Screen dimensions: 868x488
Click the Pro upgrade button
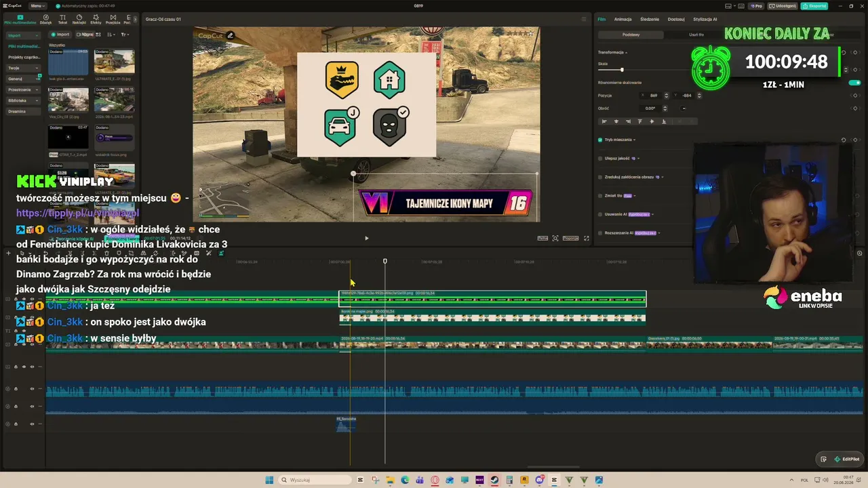(756, 6)
